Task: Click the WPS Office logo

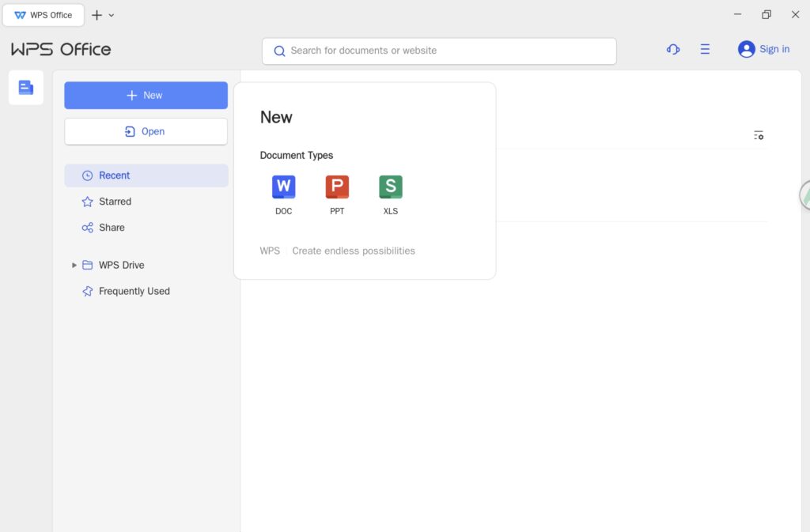Action: 61,50
